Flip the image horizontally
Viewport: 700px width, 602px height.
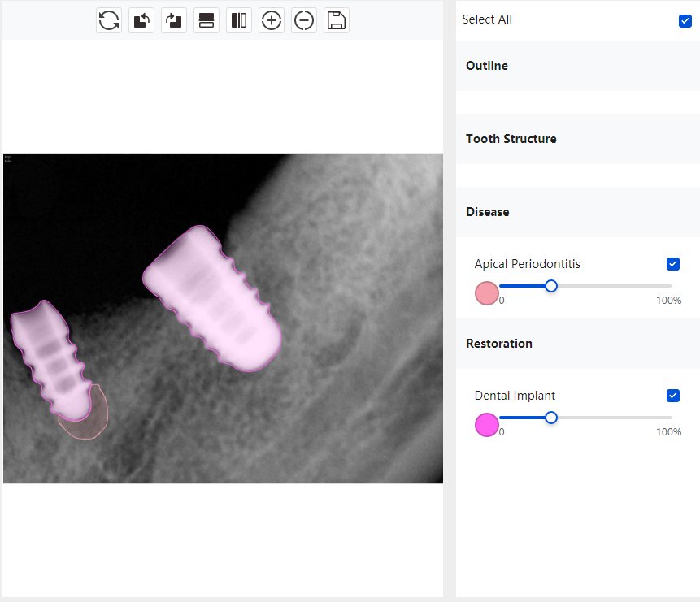tap(239, 21)
